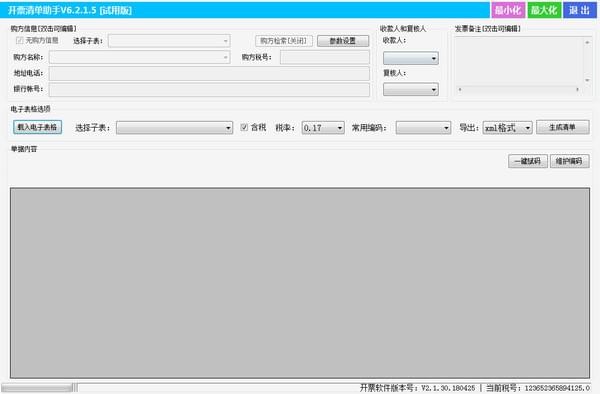Click the 银行帐号 input field
Screen dimensions: 600x394
pos(209,90)
